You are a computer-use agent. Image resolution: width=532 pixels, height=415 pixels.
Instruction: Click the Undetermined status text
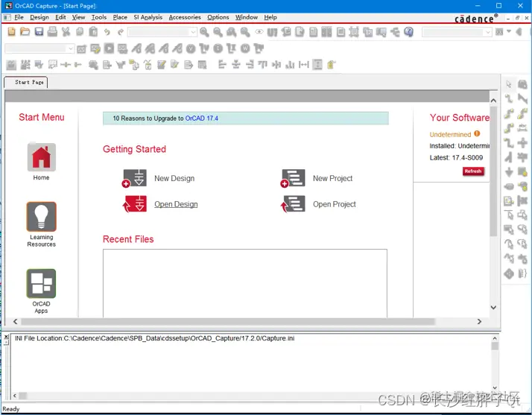point(450,135)
